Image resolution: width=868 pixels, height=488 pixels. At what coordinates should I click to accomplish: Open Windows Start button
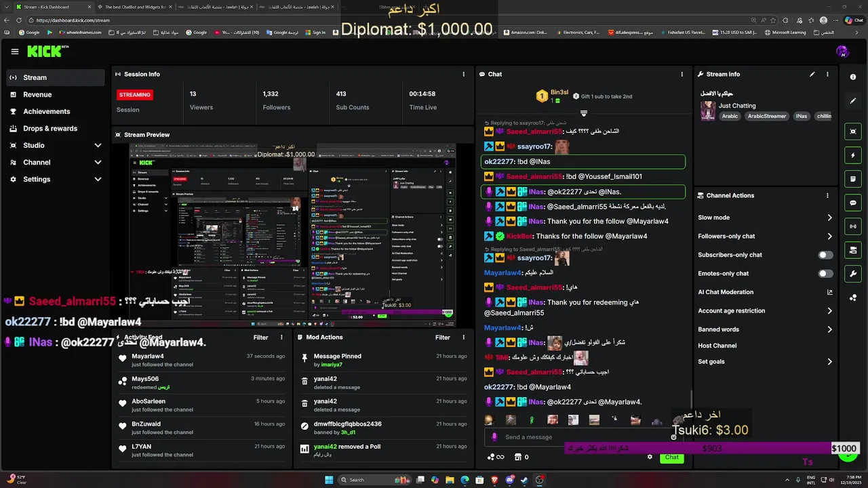329,480
